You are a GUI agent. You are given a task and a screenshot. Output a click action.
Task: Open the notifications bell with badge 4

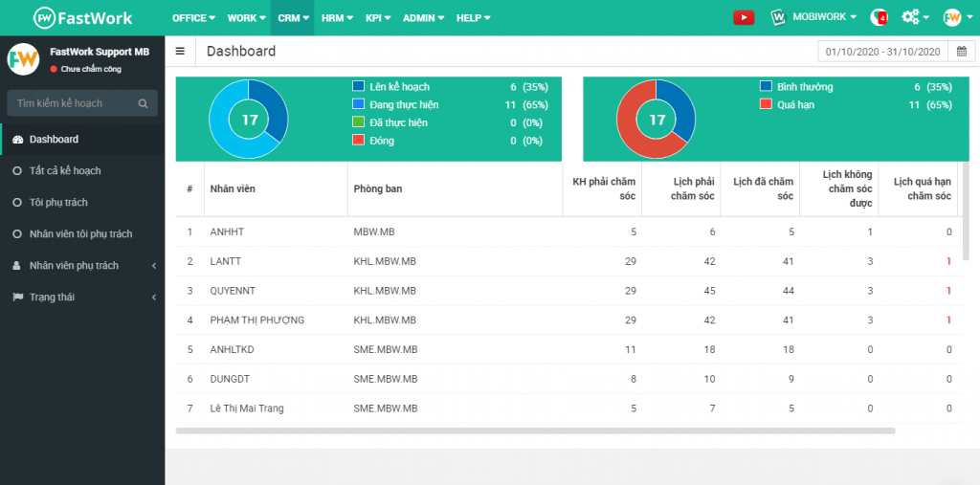tap(879, 17)
